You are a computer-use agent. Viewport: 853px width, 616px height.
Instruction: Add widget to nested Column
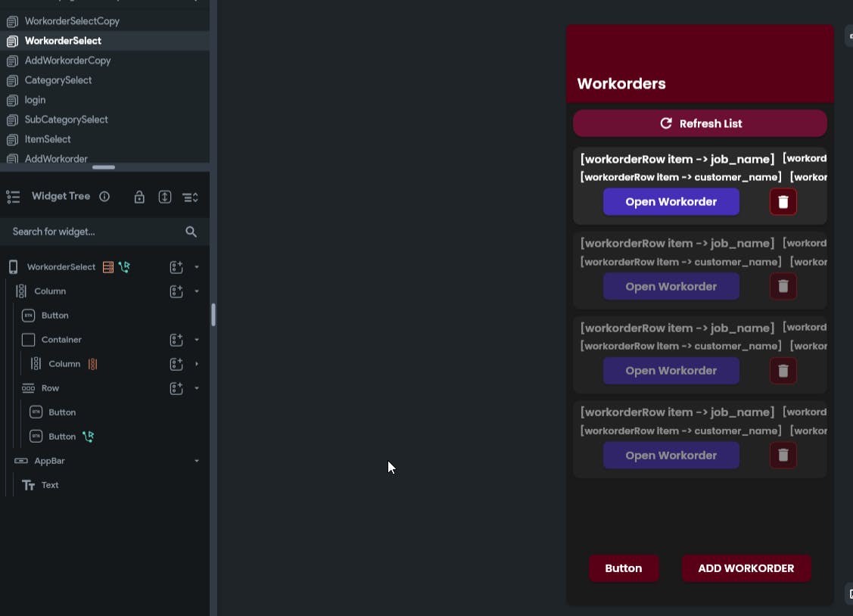tap(176, 364)
